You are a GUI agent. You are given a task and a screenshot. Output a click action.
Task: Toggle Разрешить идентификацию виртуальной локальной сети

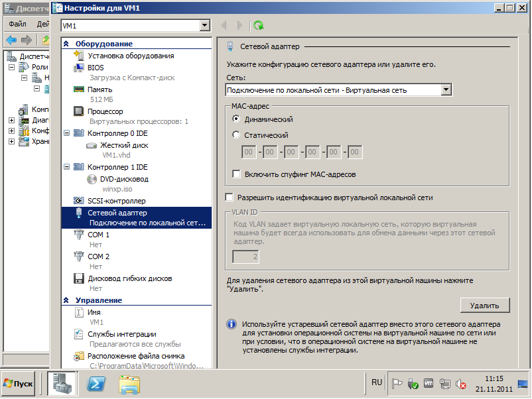[230, 197]
